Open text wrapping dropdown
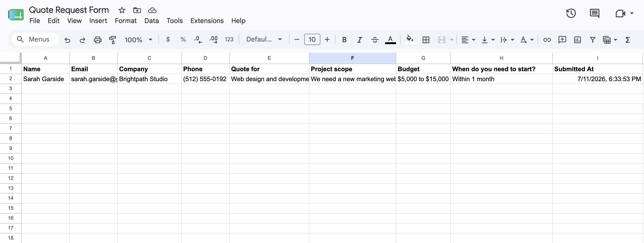Viewport: 644px width, 243px height. (507, 40)
